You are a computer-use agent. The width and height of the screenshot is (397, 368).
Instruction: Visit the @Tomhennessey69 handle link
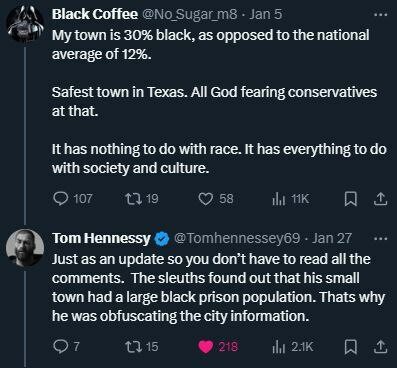pos(237,238)
